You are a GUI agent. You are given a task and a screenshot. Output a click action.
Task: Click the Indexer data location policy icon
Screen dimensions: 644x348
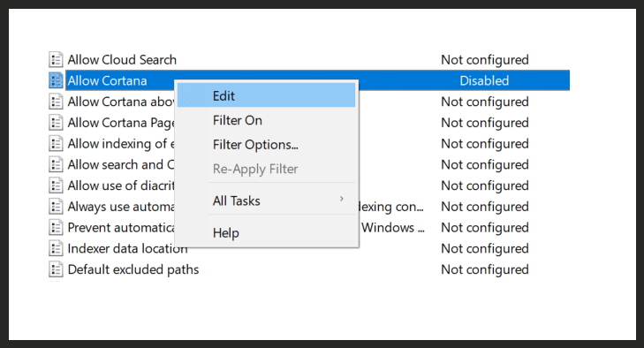56,248
